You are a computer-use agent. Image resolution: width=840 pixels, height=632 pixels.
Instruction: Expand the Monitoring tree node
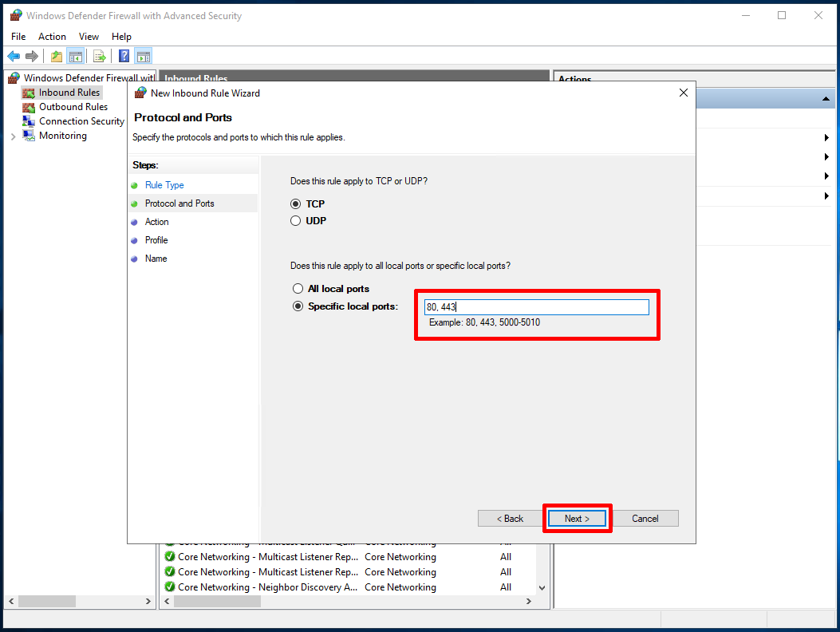point(14,136)
